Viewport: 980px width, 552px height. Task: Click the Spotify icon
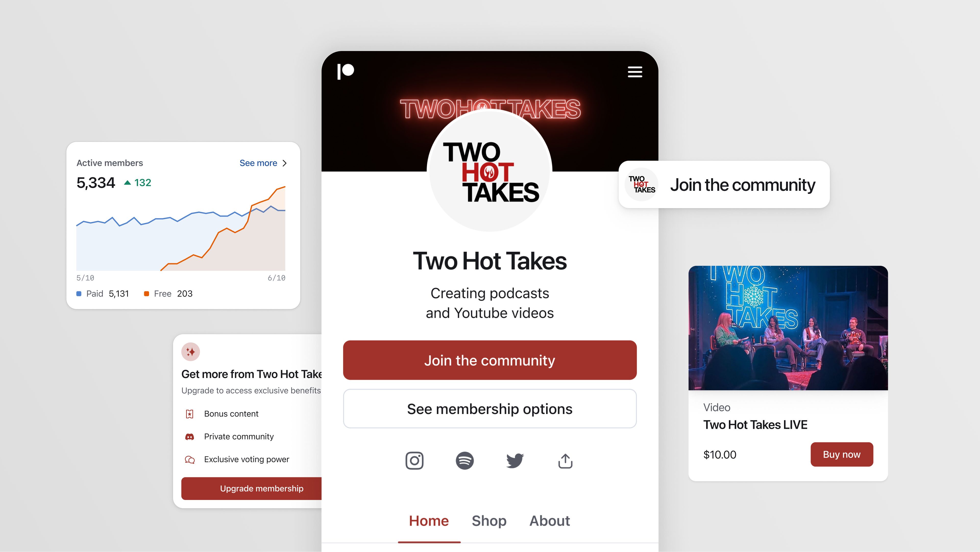465,461
